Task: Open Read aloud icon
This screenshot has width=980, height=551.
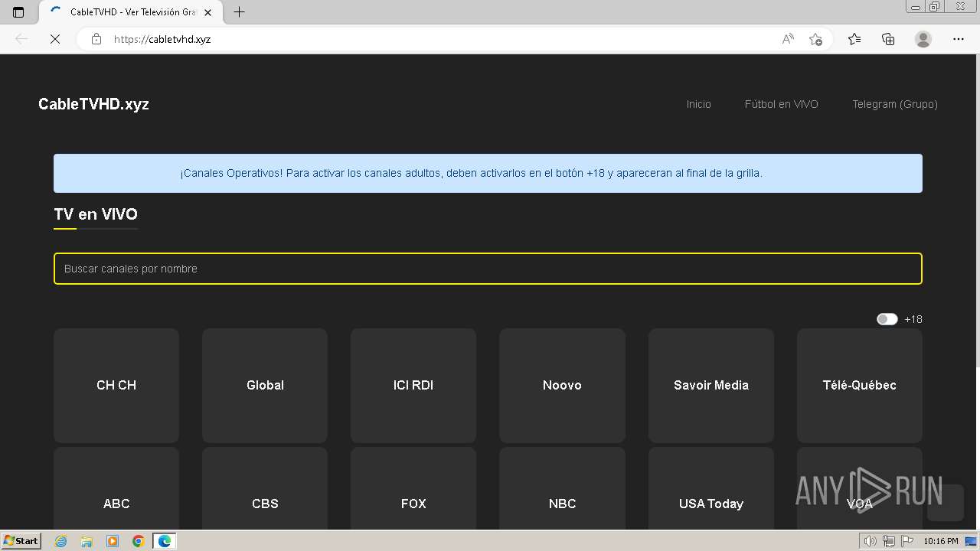Action: click(x=788, y=39)
